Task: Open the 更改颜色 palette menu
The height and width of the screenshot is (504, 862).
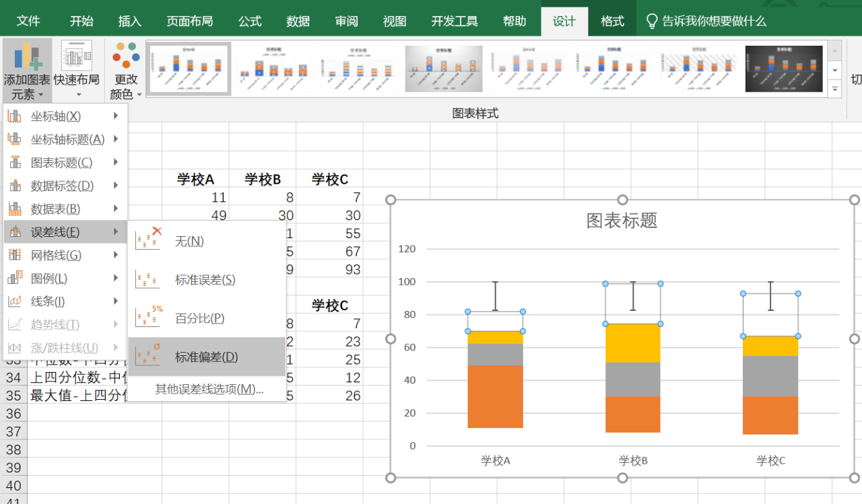Action: point(126,70)
